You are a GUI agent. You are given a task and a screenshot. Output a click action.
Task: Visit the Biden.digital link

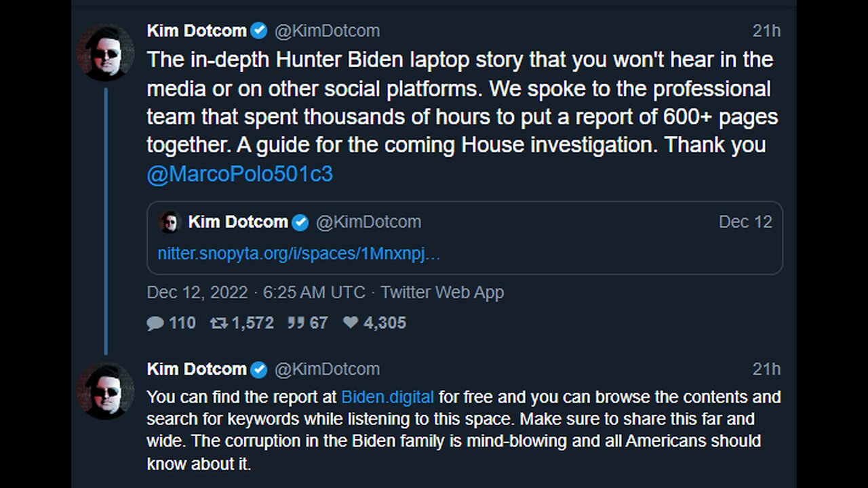(387, 396)
